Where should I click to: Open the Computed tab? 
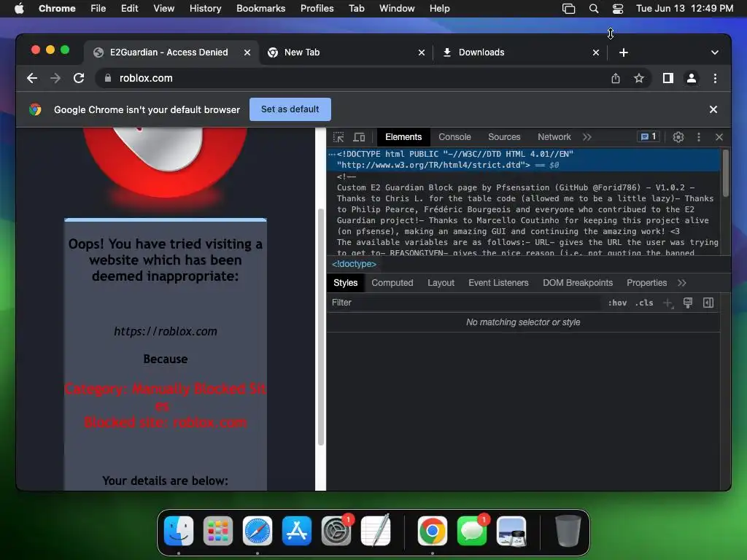point(392,283)
